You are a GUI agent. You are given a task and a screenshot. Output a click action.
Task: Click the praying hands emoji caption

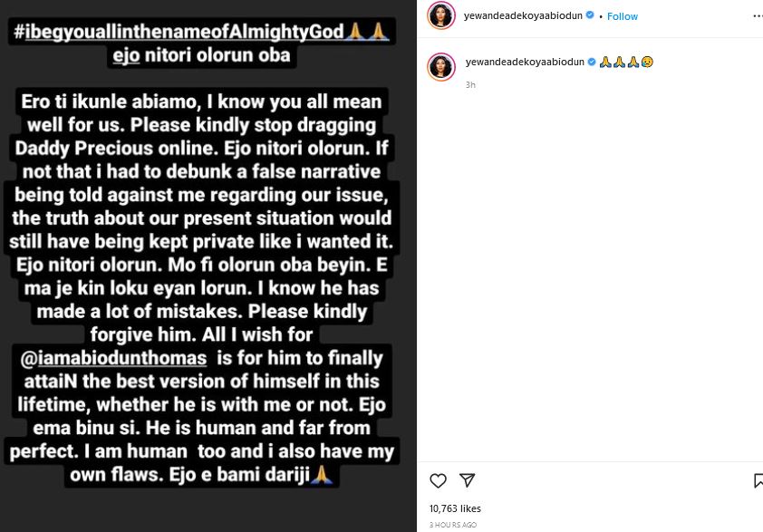[x=619, y=62]
